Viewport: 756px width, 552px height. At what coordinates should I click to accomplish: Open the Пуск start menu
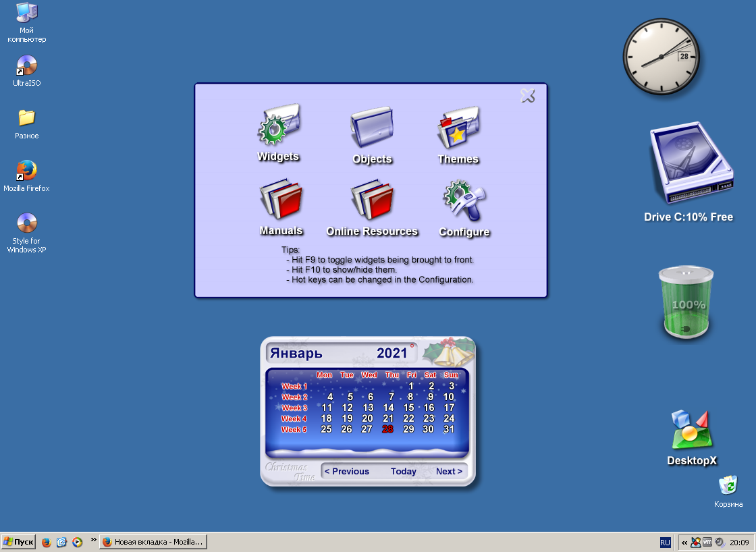point(18,542)
